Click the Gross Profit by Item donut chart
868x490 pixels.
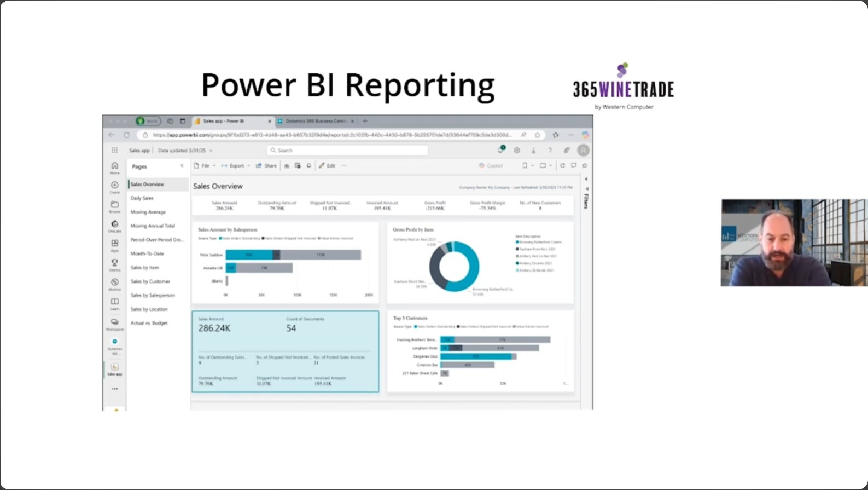[454, 267]
